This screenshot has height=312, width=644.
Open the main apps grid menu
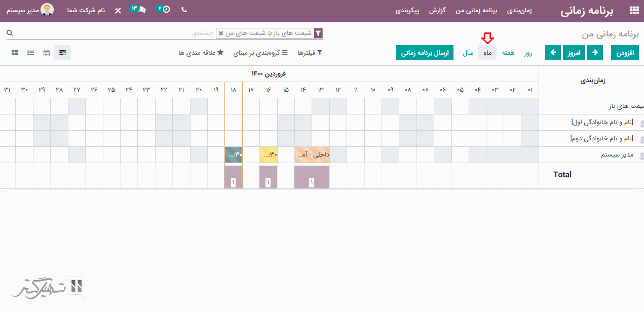point(634,10)
